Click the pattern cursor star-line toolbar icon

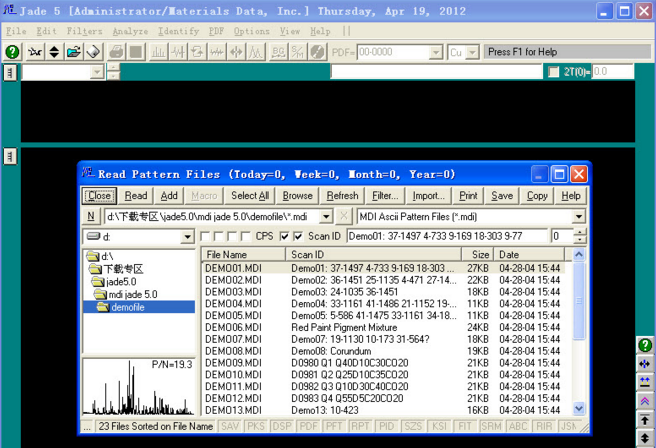tap(35, 52)
